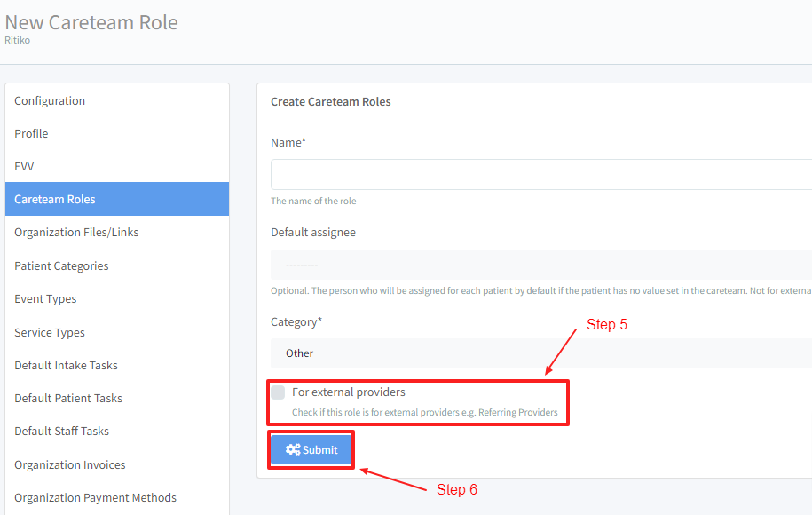Open Default Intake Tasks
The image size is (812, 515).
[x=66, y=365]
